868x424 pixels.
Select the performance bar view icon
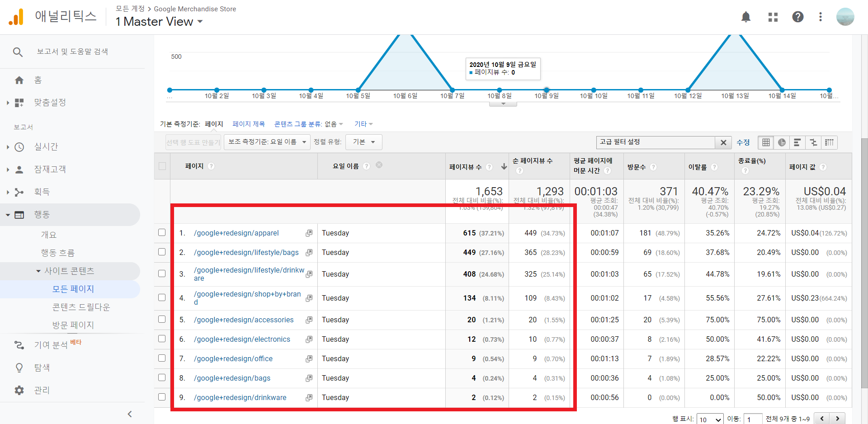click(797, 142)
